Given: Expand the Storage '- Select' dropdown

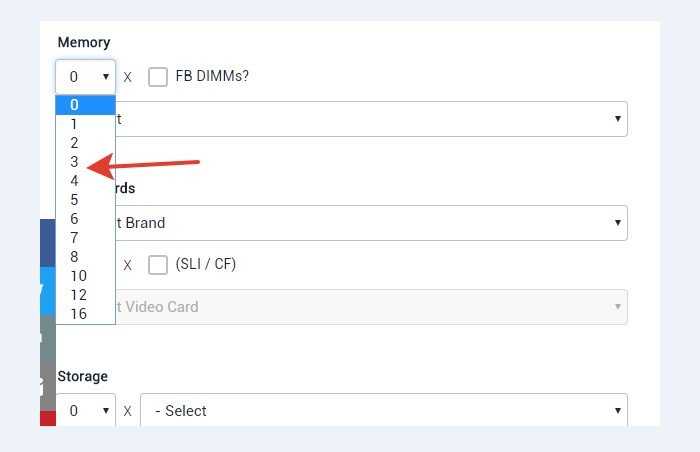Looking at the screenshot, I should (x=384, y=410).
